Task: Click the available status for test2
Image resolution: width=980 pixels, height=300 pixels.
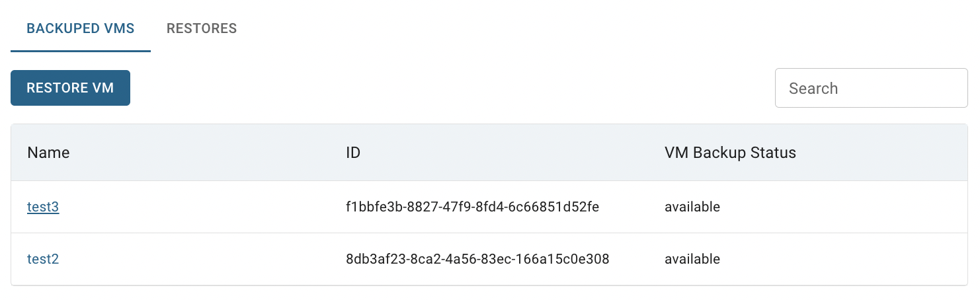Action: (x=692, y=259)
